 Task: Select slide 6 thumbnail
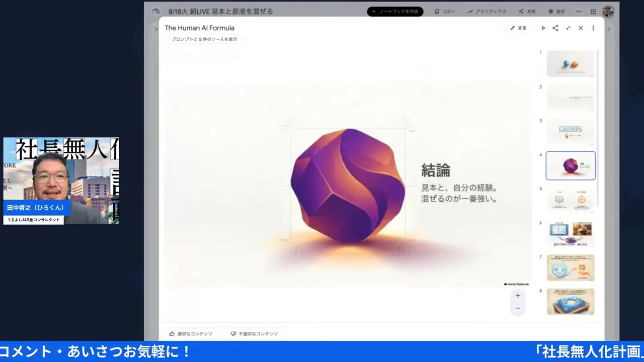(x=571, y=234)
